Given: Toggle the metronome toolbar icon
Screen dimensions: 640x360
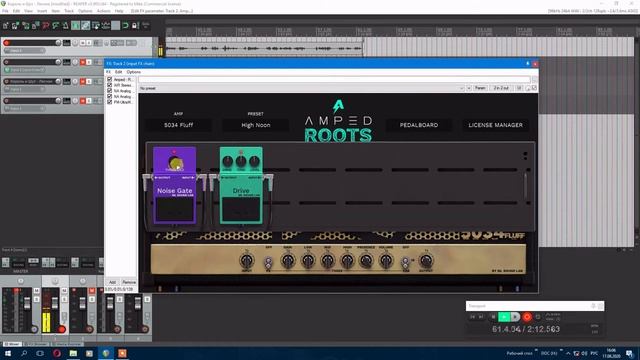Looking at the screenshot, I should point(65,26).
